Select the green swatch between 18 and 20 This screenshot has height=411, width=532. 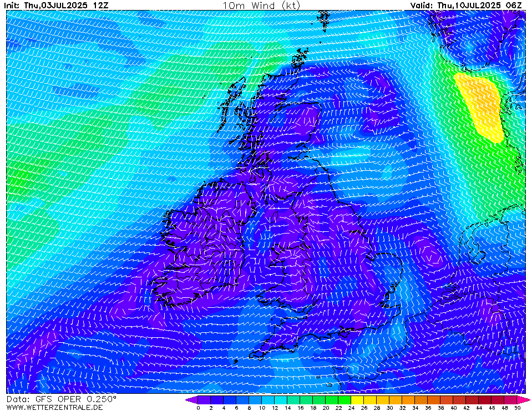pyautogui.click(x=319, y=400)
